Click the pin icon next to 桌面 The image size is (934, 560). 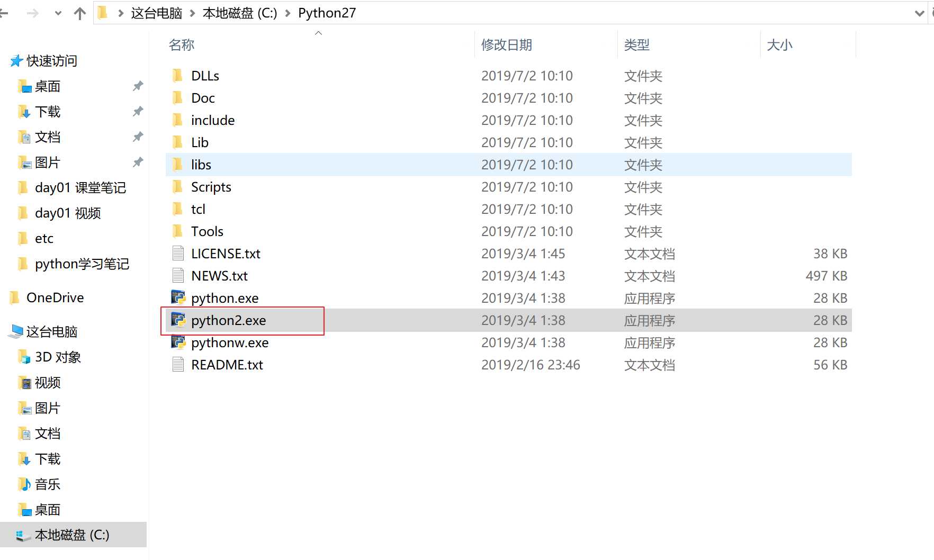138,86
